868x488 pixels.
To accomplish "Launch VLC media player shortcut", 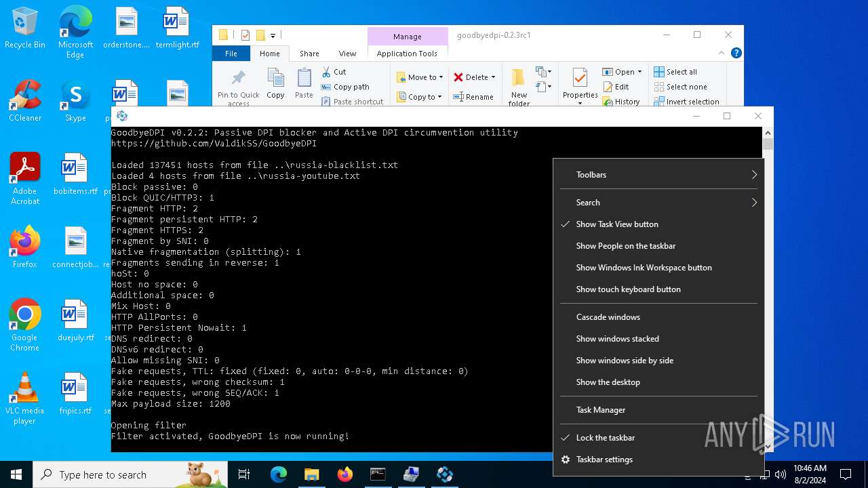I will pyautogui.click(x=25, y=399).
